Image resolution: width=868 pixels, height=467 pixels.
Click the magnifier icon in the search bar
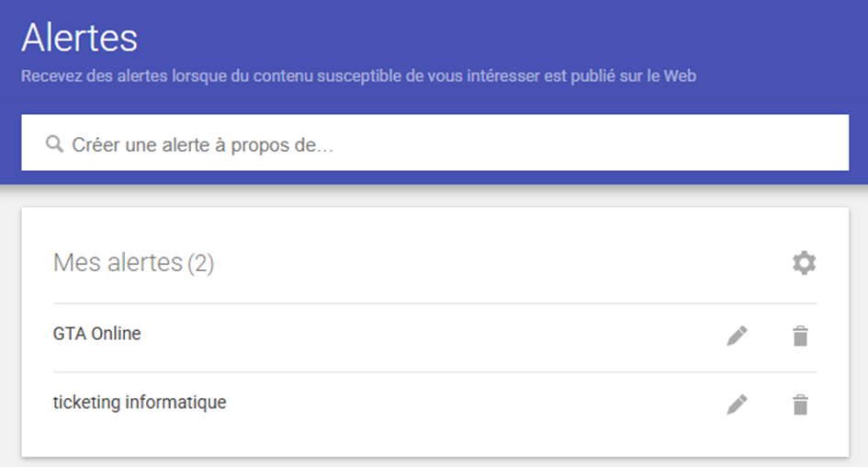pos(55,144)
